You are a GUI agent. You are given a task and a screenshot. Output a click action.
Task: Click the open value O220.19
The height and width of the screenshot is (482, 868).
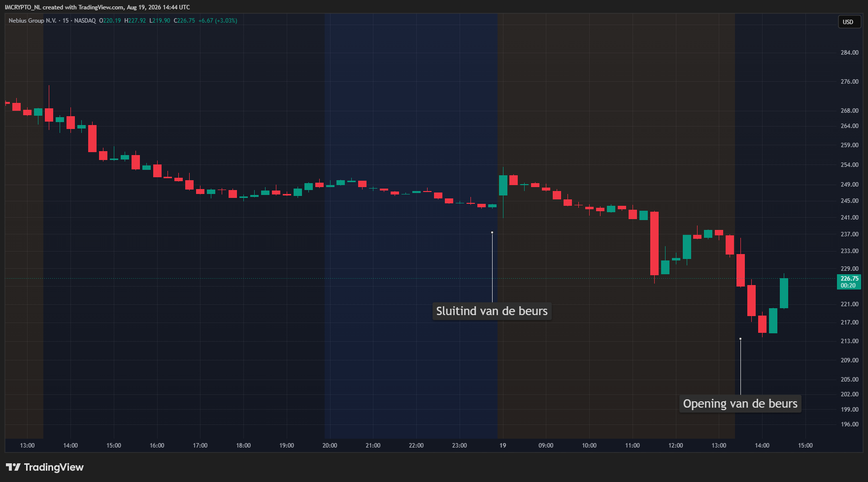click(x=110, y=21)
